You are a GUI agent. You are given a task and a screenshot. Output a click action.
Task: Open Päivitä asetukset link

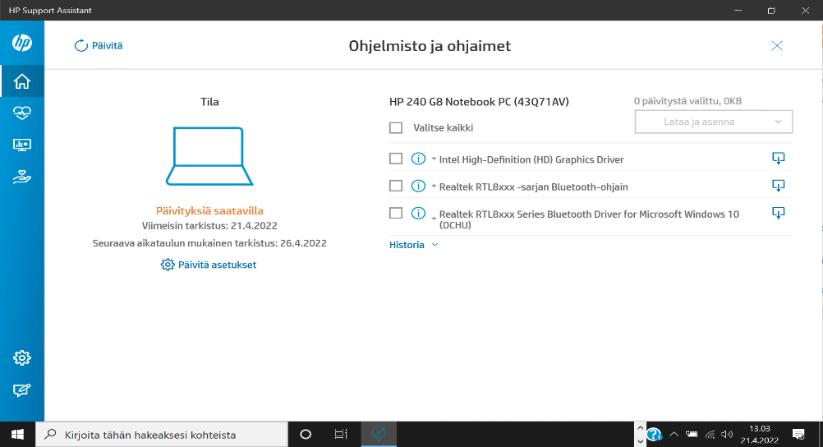[x=209, y=265]
